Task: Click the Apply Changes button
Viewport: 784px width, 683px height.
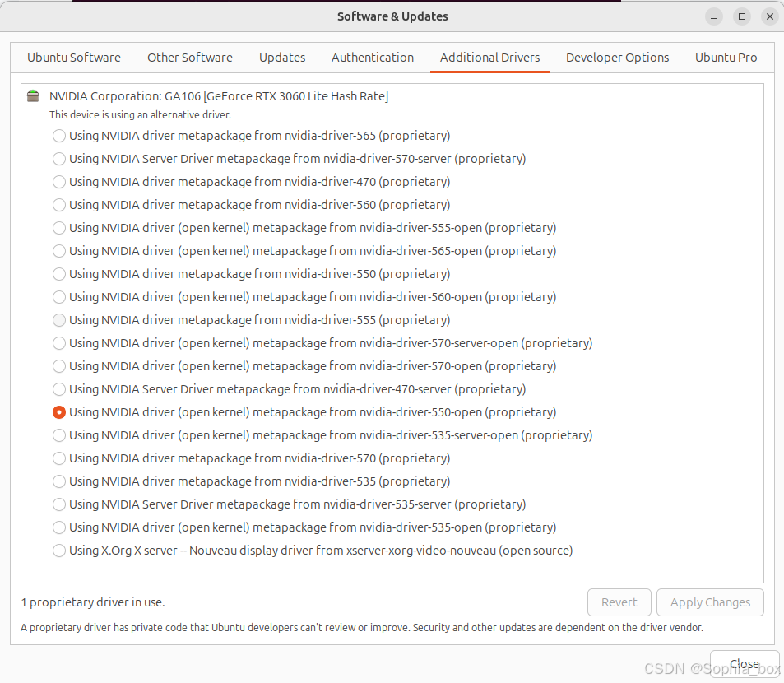Action: pyautogui.click(x=710, y=602)
